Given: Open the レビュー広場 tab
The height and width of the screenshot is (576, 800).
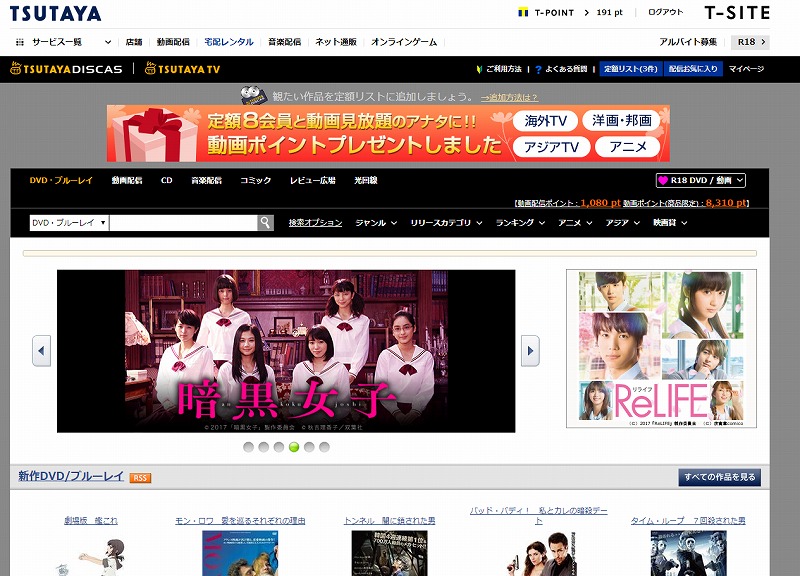Looking at the screenshot, I should point(312,180).
